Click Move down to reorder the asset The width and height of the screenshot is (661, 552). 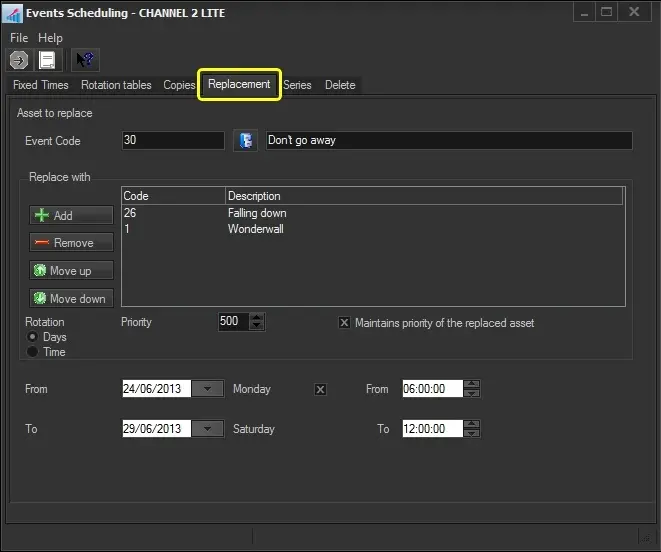pyautogui.click(x=70, y=299)
